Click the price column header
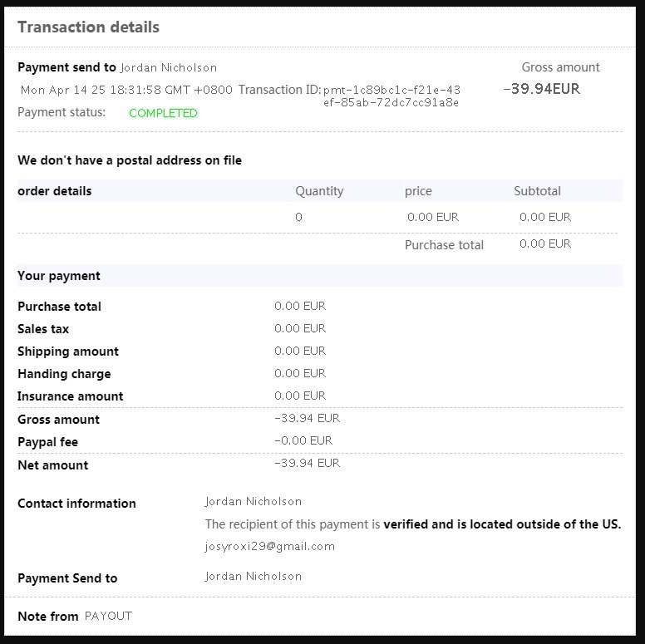The height and width of the screenshot is (644, 645). (x=418, y=191)
